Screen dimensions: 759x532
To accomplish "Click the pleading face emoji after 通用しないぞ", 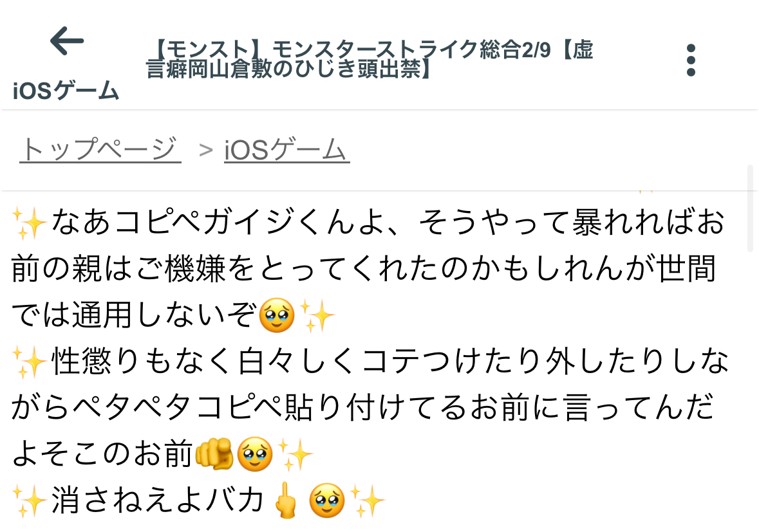I will tap(276, 315).
